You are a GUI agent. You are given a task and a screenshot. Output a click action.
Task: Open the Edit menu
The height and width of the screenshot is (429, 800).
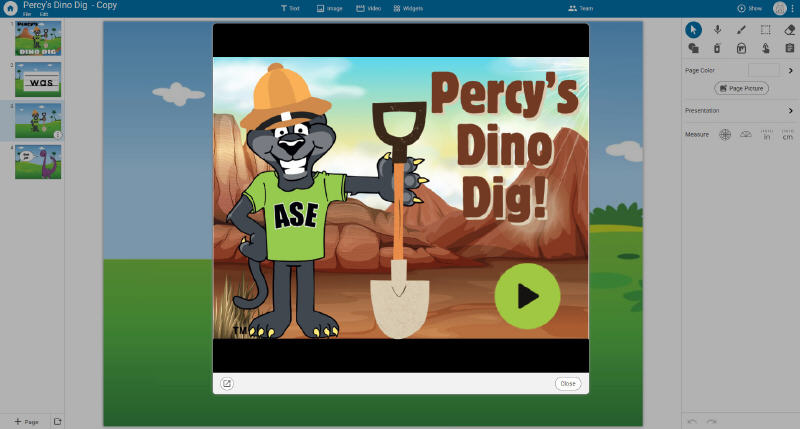pos(44,14)
